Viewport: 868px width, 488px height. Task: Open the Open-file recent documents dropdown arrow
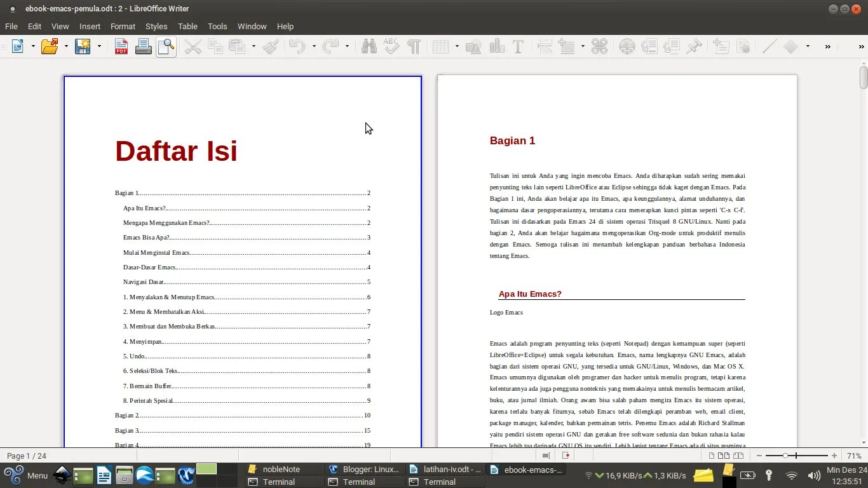[65, 46]
